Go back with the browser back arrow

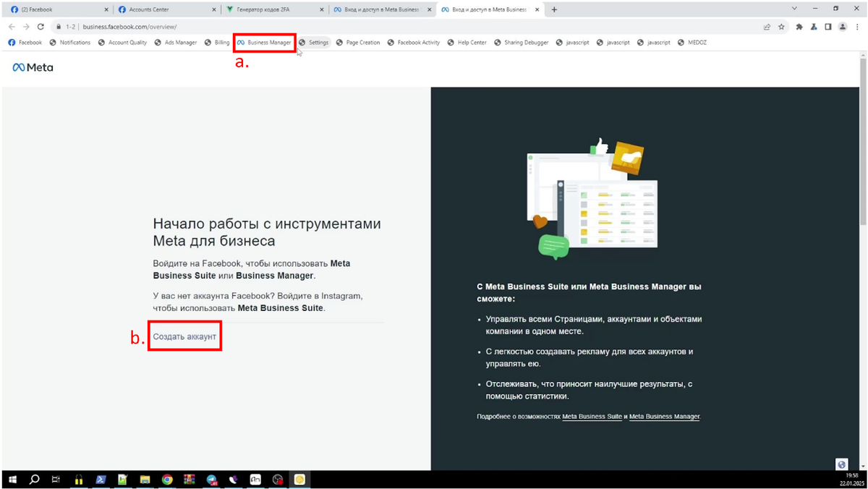(12, 27)
